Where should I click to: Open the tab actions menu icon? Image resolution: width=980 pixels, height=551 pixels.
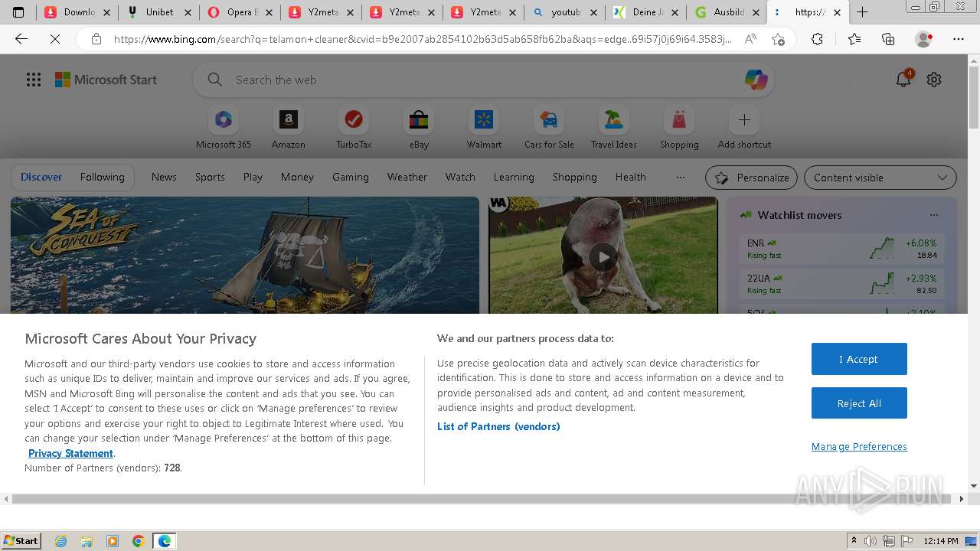point(18,12)
